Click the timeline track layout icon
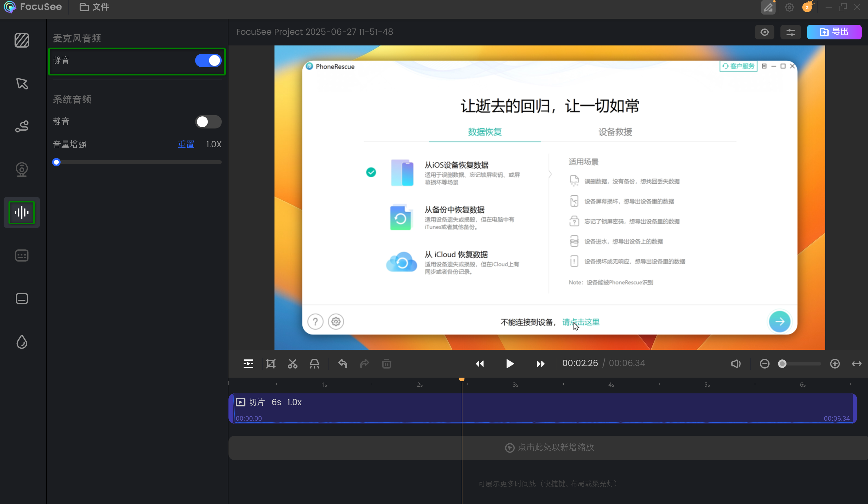Viewport: 868px width, 504px height. (x=248, y=364)
